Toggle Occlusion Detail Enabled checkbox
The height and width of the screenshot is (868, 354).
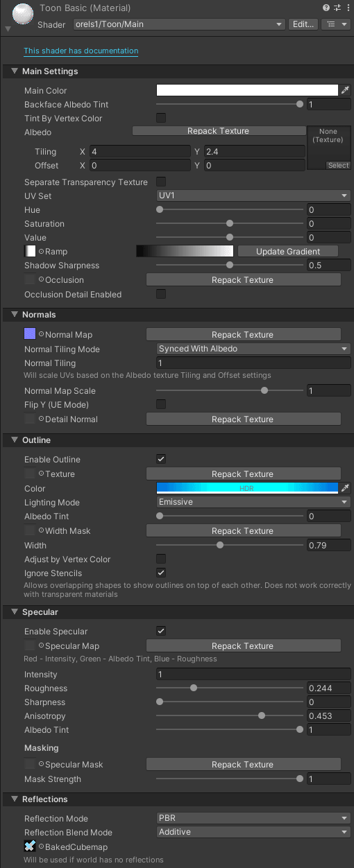click(161, 294)
